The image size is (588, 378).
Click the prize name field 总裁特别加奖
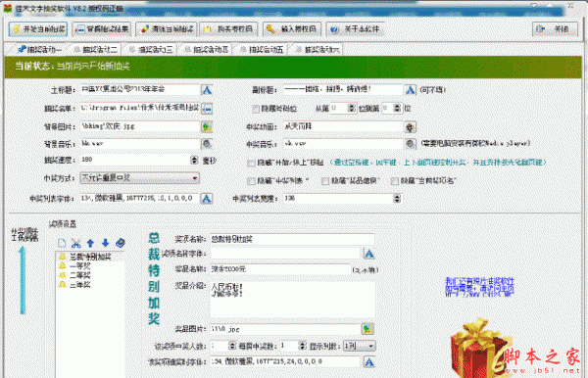pyautogui.click(x=292, y=239)
